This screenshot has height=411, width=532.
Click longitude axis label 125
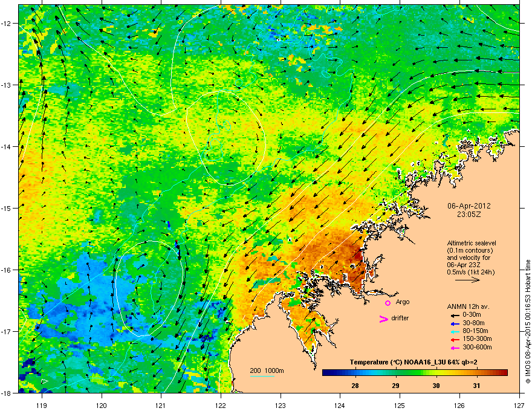tap(400, 405)
